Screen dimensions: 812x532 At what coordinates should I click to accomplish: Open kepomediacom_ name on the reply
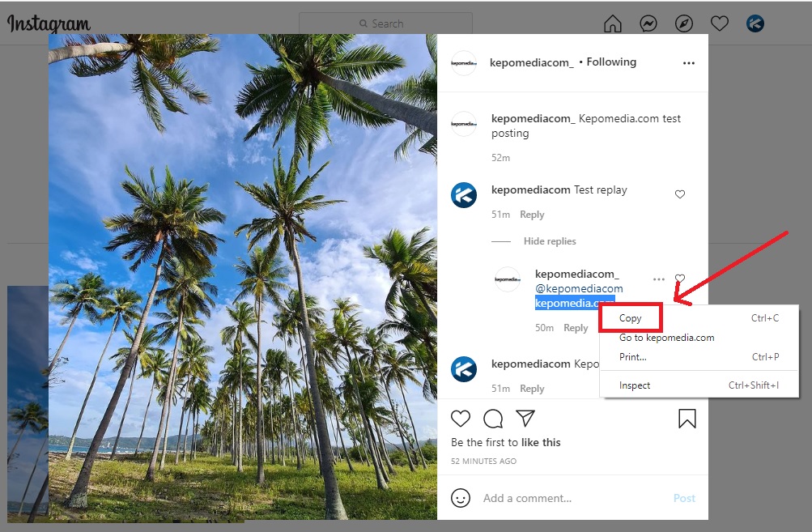click(x=577, y=274)
